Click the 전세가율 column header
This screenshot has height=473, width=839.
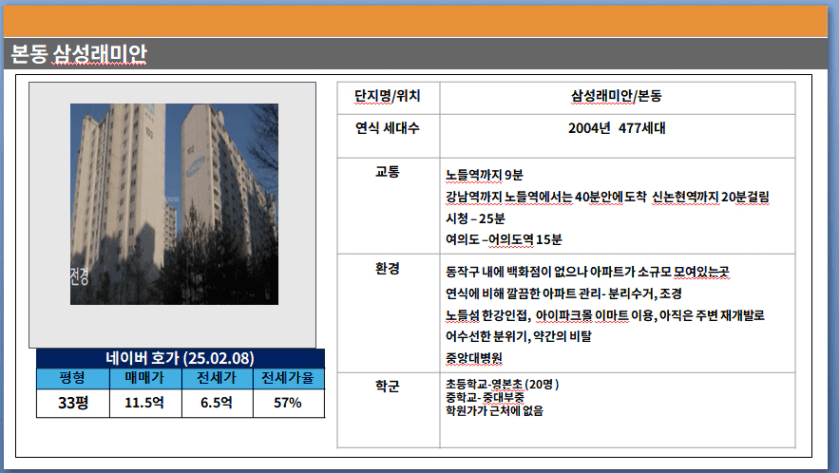[288, 378]
